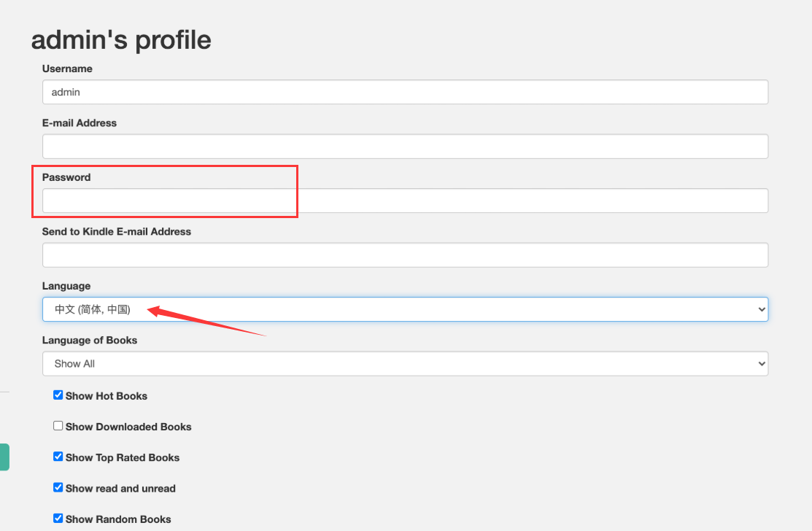This screenshot has height=531, width=812.
Task: Expand the Language of Books dropdown
Action: pos(405,364)
